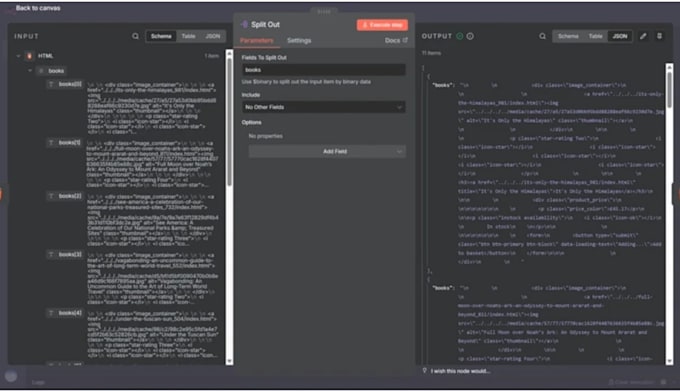Viewport: 680px width, 391px height.
Task: Click the text type icon of books[3]
Action: 51,254
